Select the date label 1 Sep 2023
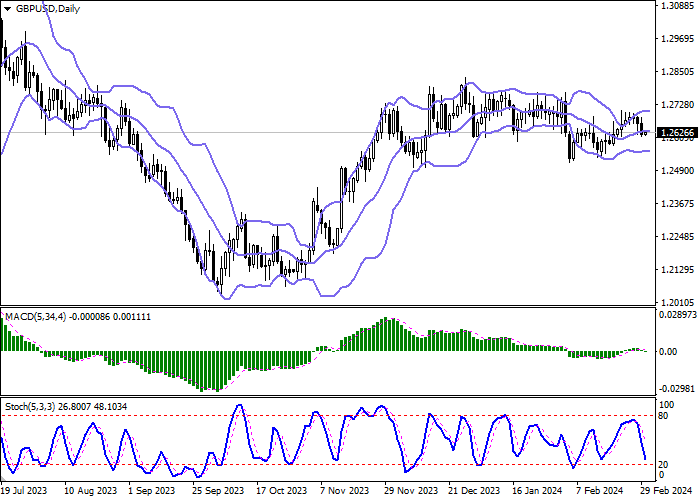 coord(152,491)
